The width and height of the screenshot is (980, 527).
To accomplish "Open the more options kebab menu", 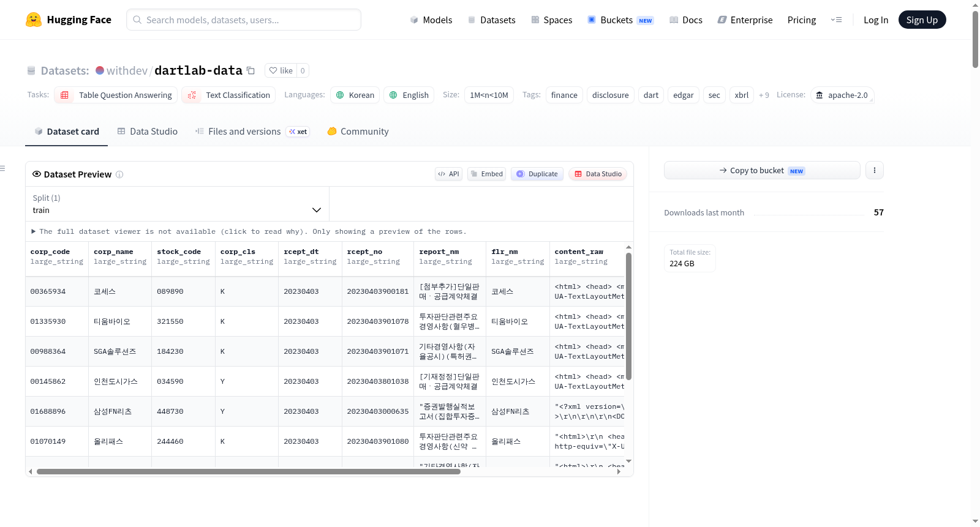I will [x=875, y=170].
